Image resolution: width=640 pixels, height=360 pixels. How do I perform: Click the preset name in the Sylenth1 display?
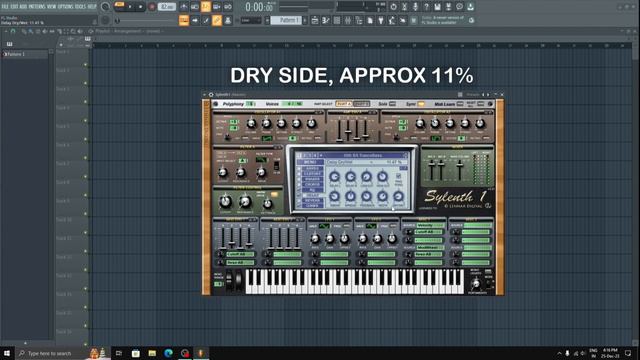coord(363,155)
